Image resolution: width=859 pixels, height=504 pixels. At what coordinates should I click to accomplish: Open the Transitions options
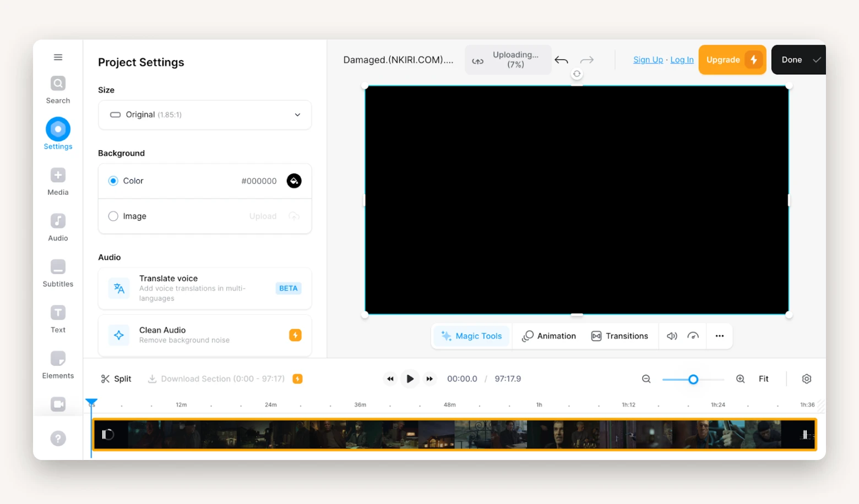pyautogui.click(x=620, y=336)
